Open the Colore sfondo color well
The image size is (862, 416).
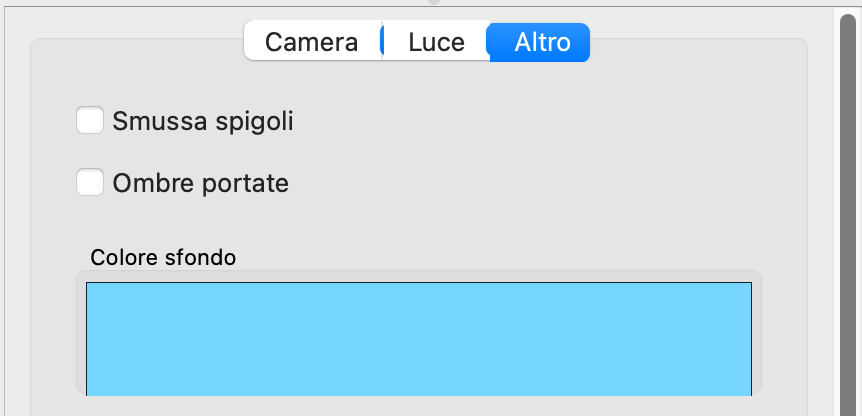coord(419,339)
